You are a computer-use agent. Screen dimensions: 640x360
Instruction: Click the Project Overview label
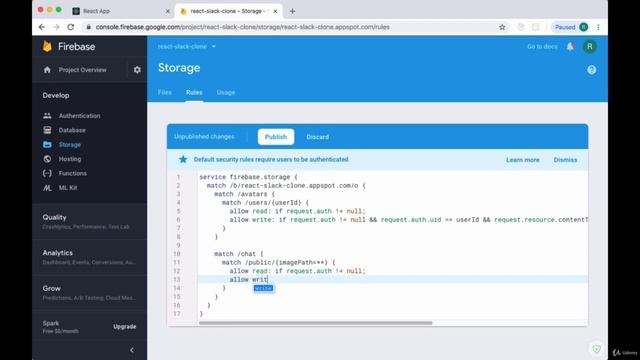click(82, 70)
